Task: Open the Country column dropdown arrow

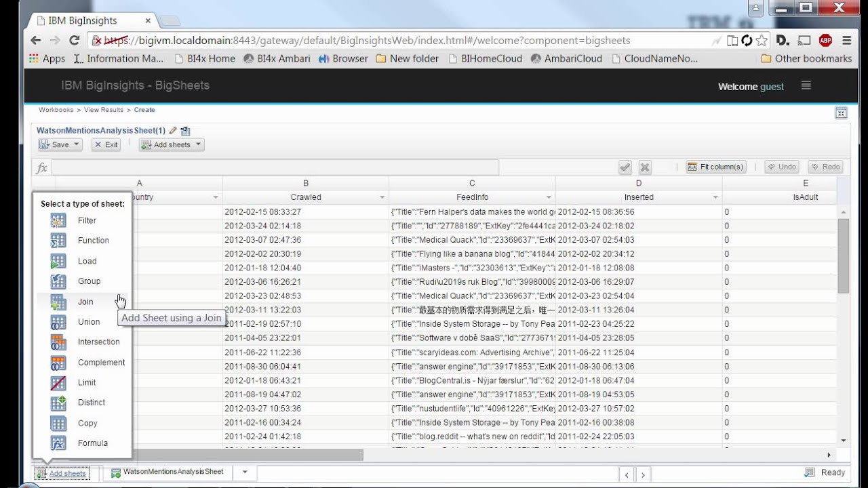Action: [x=216, y=197]
